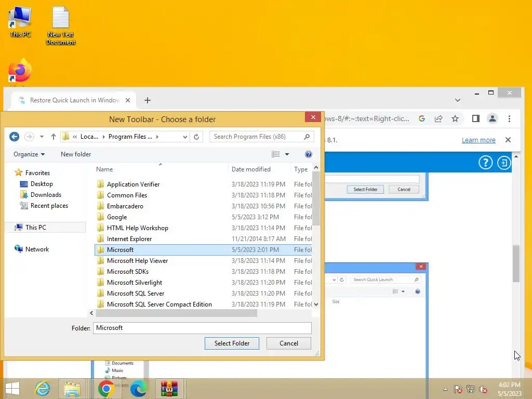The width and height of the screenshot is (532, 399).
Task: Select Network in navigation pane
Action: (x=32, y=249)
